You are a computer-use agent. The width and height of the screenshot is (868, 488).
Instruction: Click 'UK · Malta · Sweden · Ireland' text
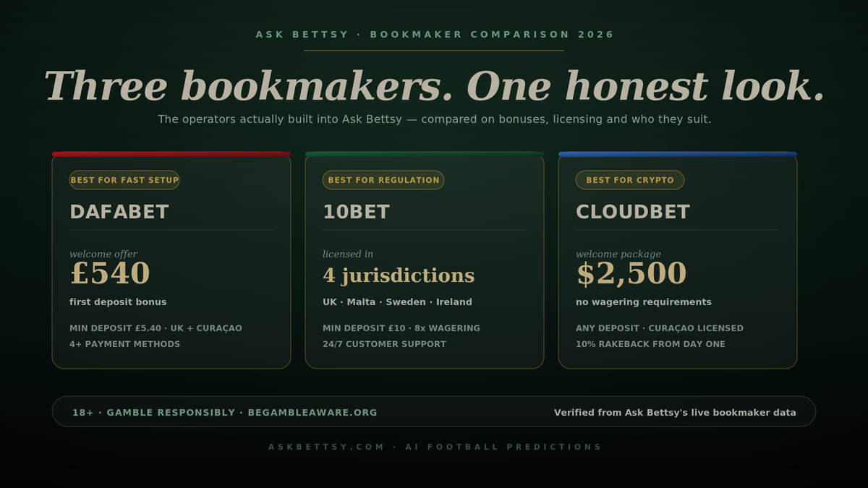click(397, 302)
